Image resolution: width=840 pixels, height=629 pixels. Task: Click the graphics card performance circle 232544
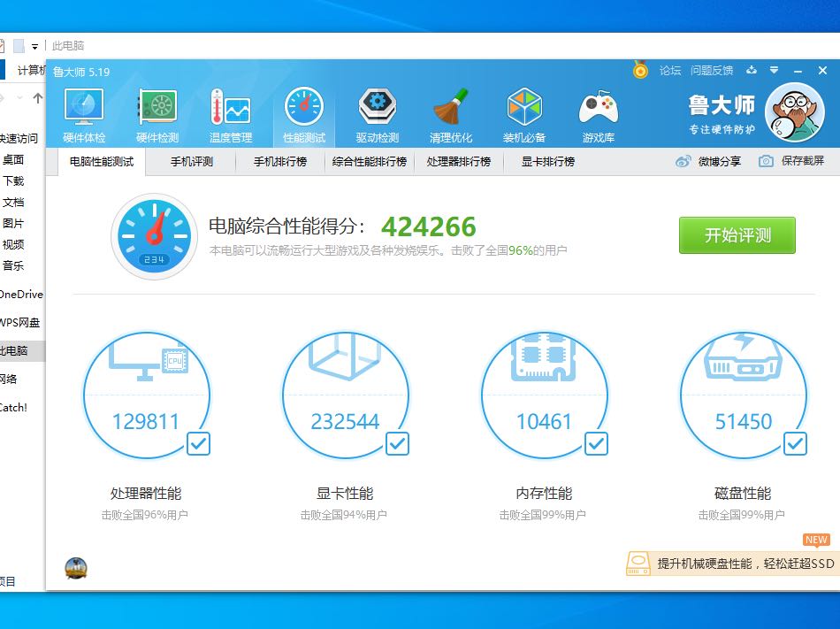coord(345,395)
